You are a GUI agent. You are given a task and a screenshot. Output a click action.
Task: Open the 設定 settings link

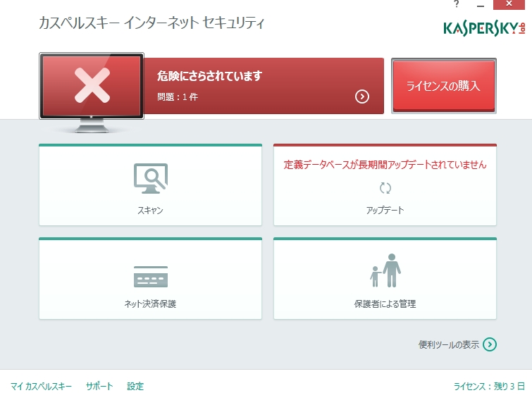[x=135, y=387]
